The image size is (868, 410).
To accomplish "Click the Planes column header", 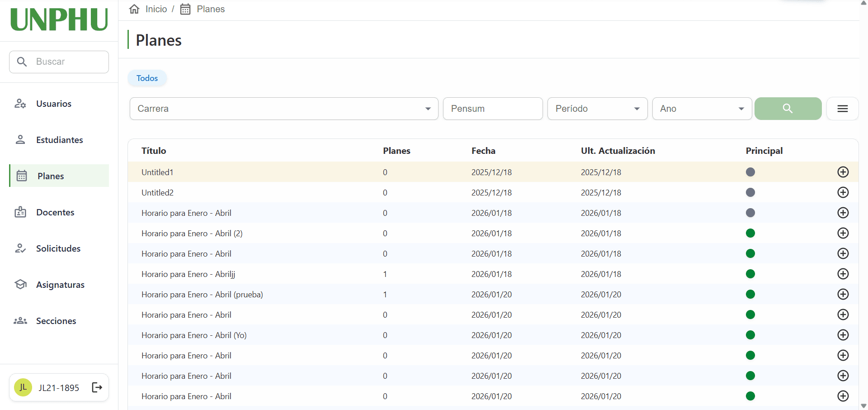I will pos(396,151).
